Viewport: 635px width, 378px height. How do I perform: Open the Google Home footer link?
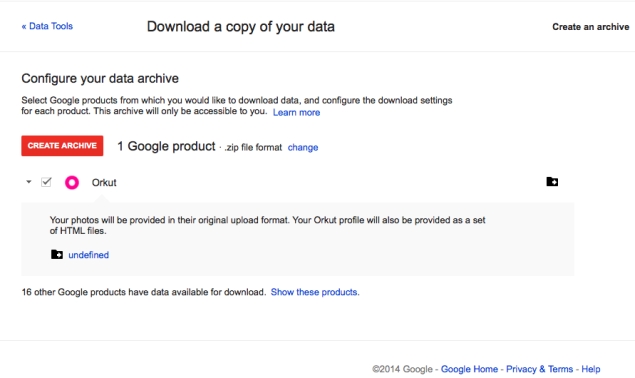pyautogui.click(x=469, y=369)
